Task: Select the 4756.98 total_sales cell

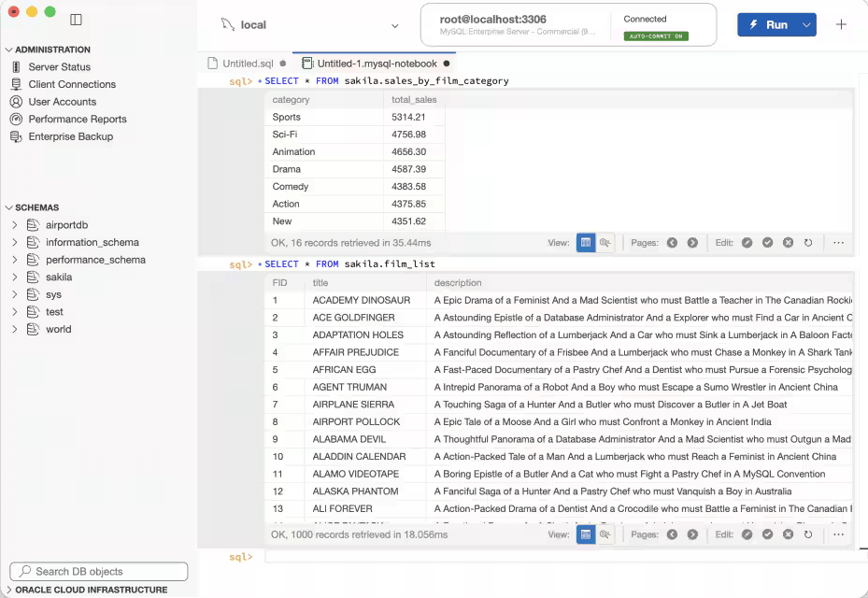Action: click(x=414, y=135)
